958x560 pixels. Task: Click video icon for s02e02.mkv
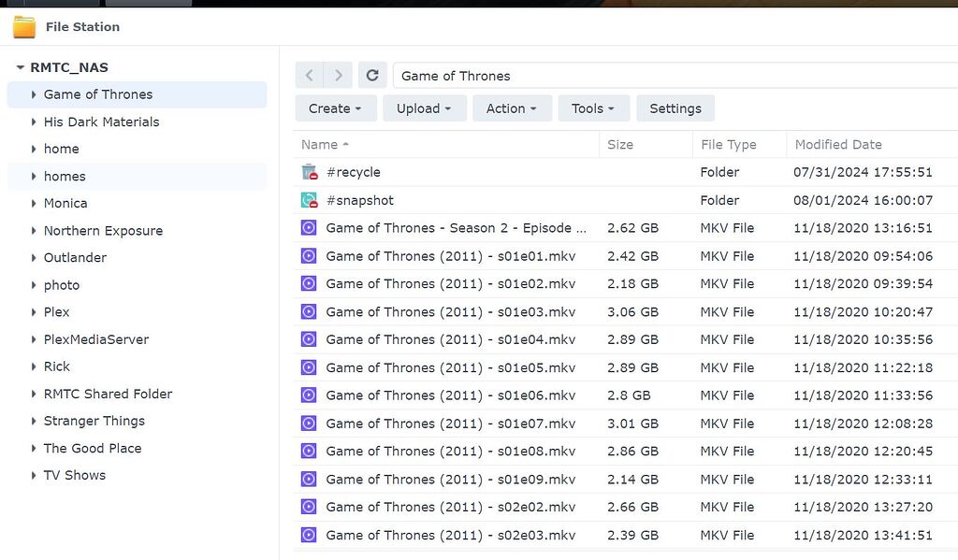309,507
